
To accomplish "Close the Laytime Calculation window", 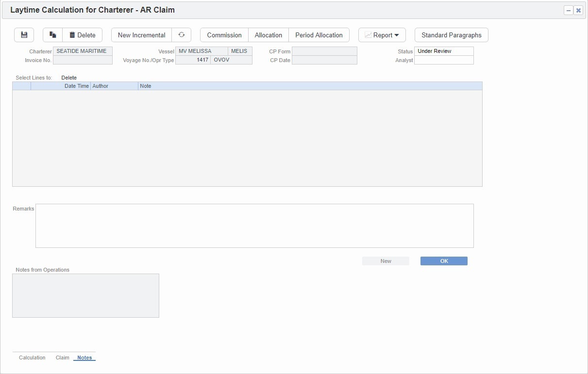I will pos(578,10).
